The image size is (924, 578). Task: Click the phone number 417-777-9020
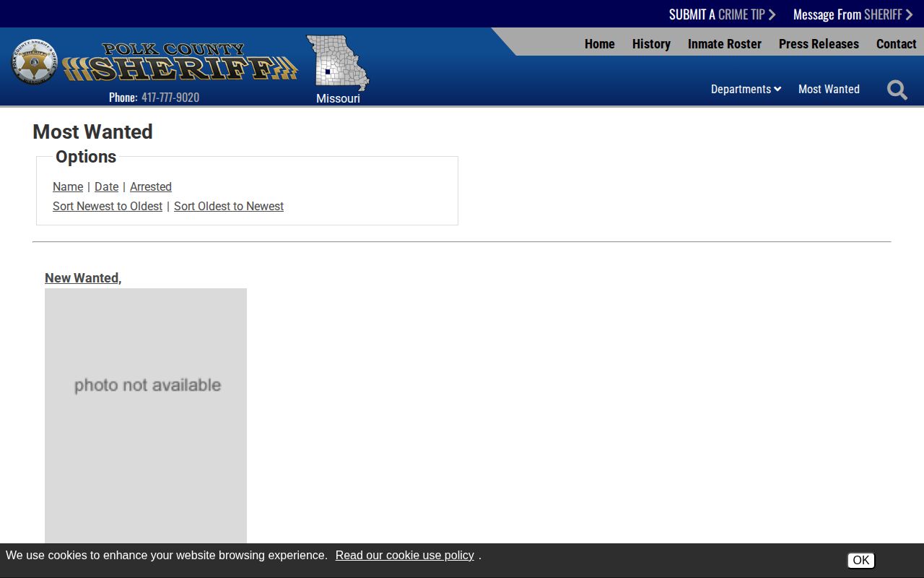point(170,97)
